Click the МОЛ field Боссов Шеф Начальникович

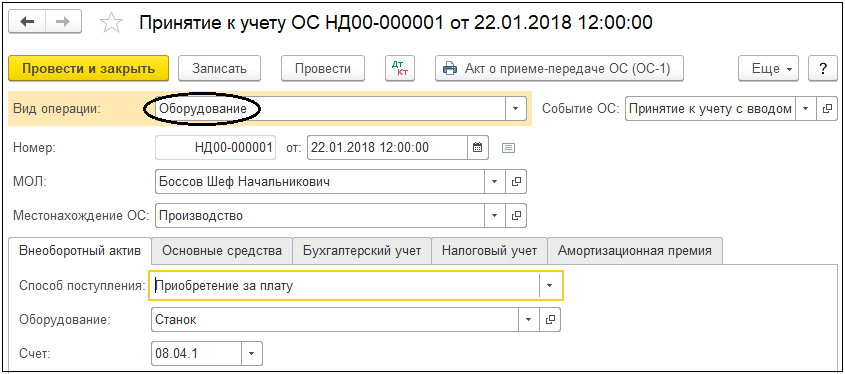tap(320, 182)
